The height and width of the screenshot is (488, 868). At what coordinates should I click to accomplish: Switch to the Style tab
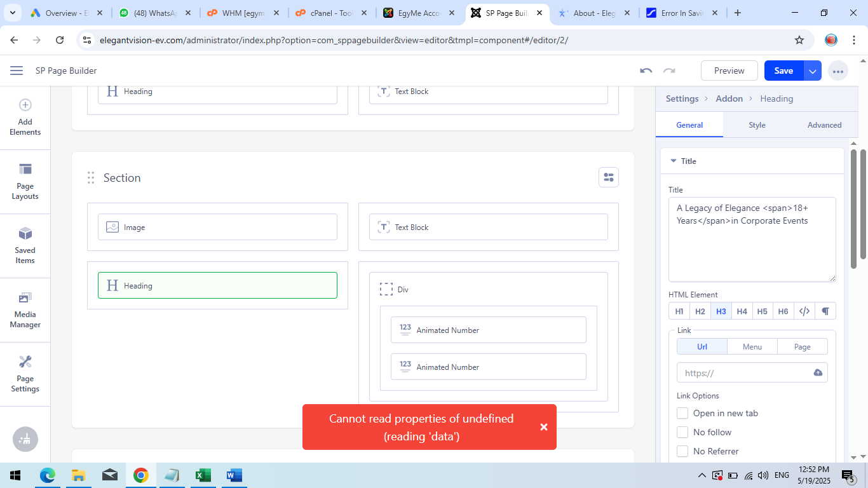click(x=757, y=125)
